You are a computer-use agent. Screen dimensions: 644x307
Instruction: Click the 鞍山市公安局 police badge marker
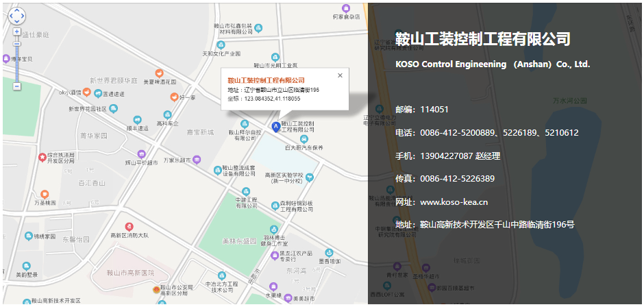156,290
